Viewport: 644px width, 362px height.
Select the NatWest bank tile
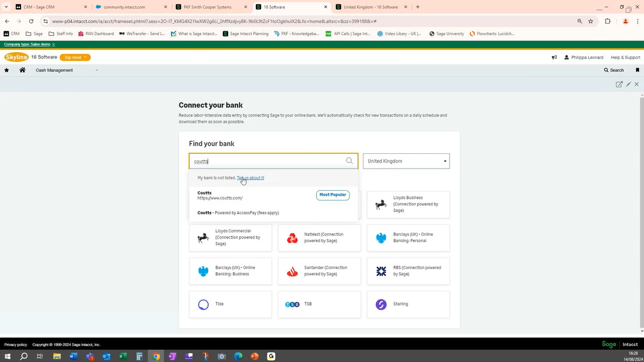(319, 238)
